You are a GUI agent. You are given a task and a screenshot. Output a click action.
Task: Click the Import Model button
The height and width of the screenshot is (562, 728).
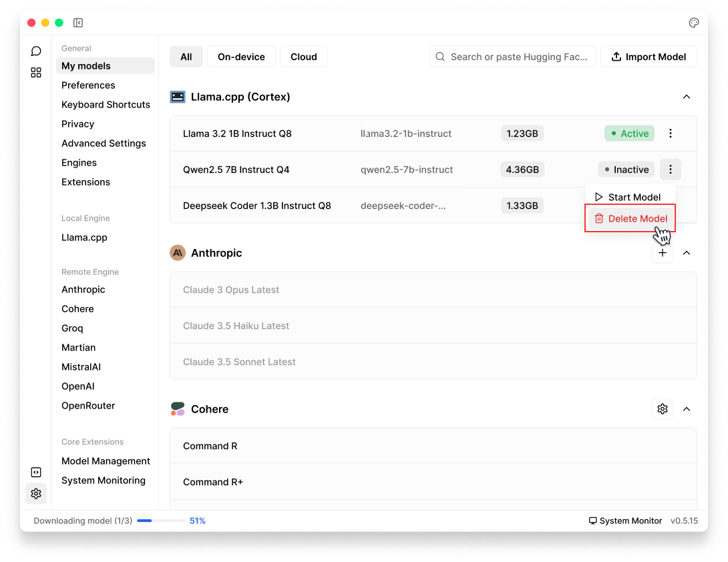[x=649, y=57]
